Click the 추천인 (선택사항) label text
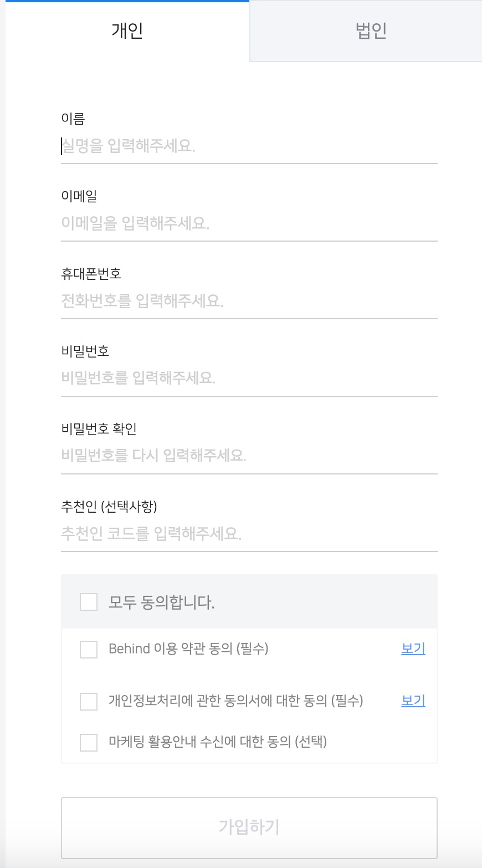 pos(109,507)
